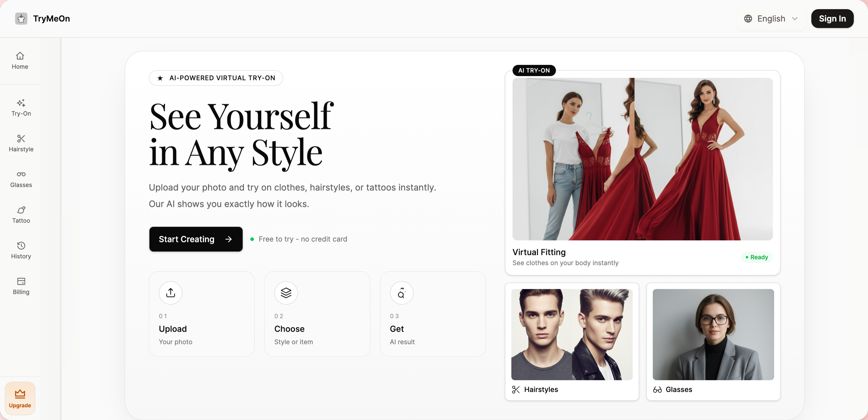The width and height of the screenshot is (868, 420).
Task: Click the Sign In button
Action: [x=832, y=19]
